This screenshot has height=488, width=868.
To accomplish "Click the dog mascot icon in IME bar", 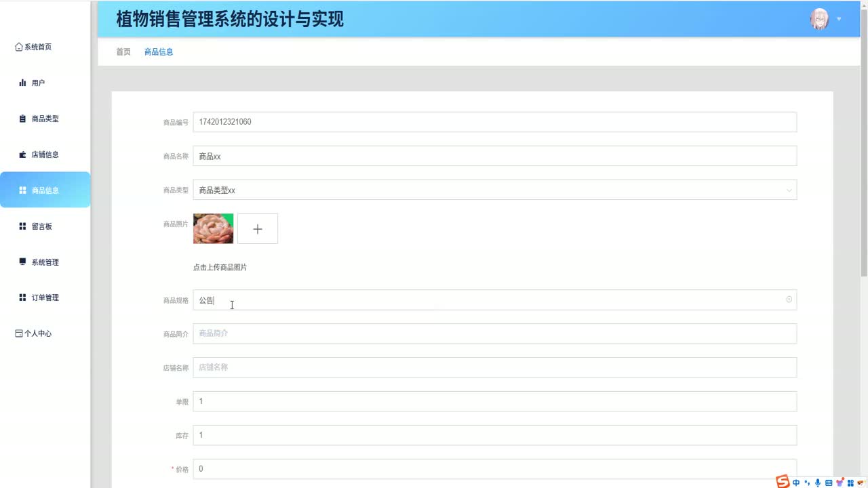I will 861,483.
